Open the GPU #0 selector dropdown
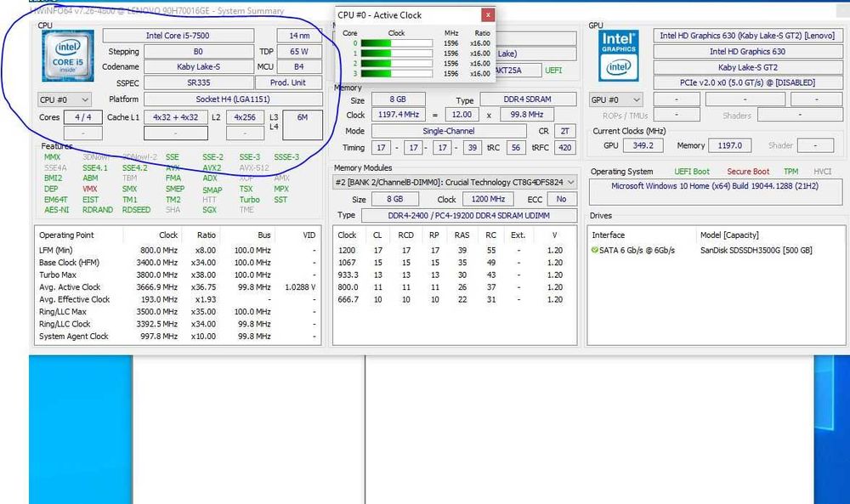The height and width of the screenshot is (504, 850). point(615,99)
